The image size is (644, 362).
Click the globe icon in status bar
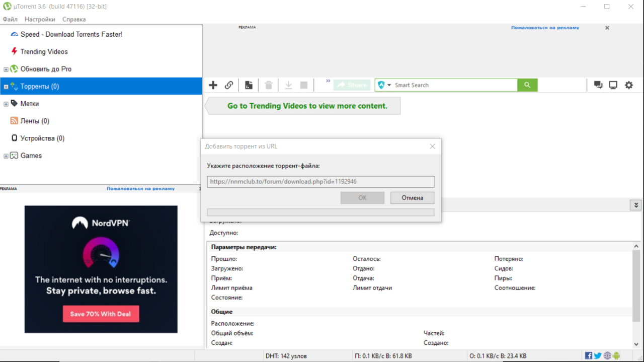607,356
